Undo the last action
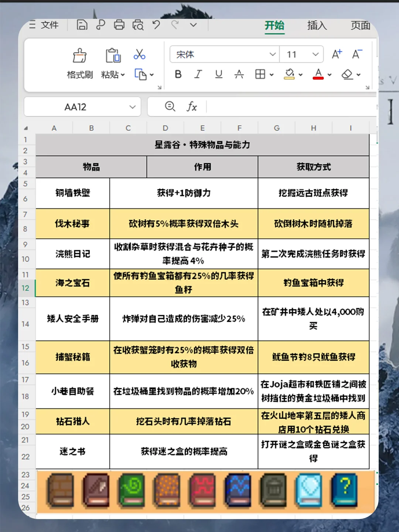The width and height of the screenshot is (399, 532). pos(156,25)
